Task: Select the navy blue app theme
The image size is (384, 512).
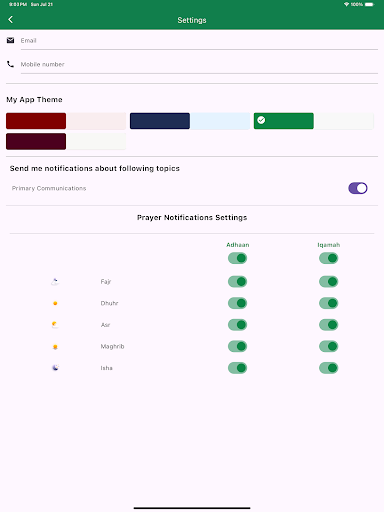Action: pos(190,121)
